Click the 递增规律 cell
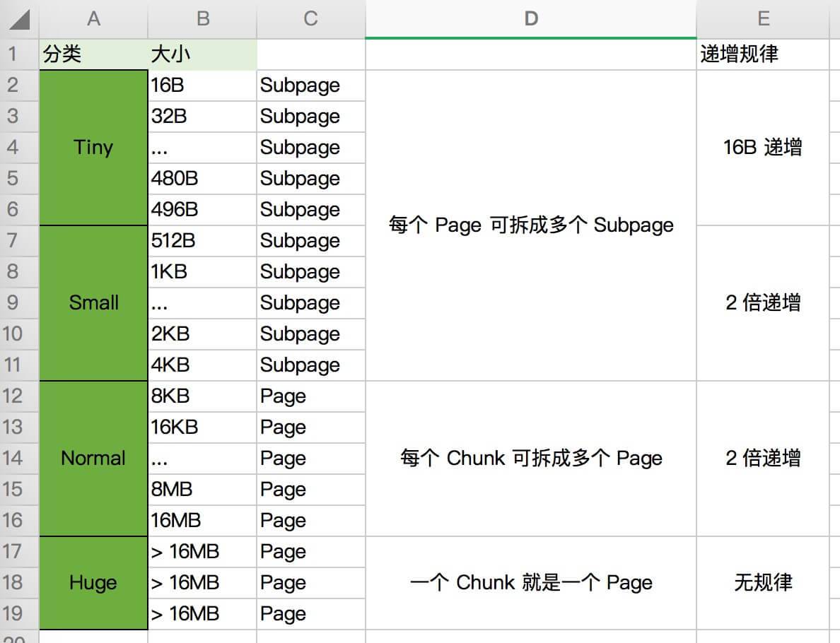The width and height of the screenshot is (840, 643). click(763, 54)
